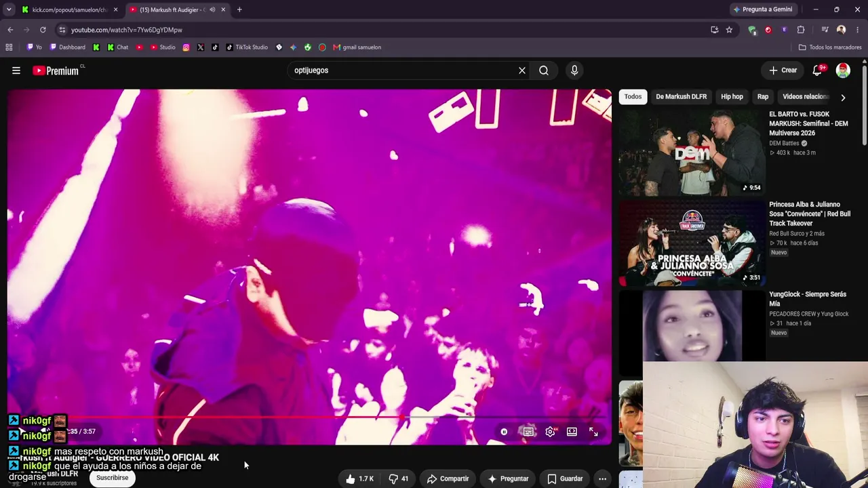
Task: Enter fullscreen in the video player
Action: tap(593, 432)
